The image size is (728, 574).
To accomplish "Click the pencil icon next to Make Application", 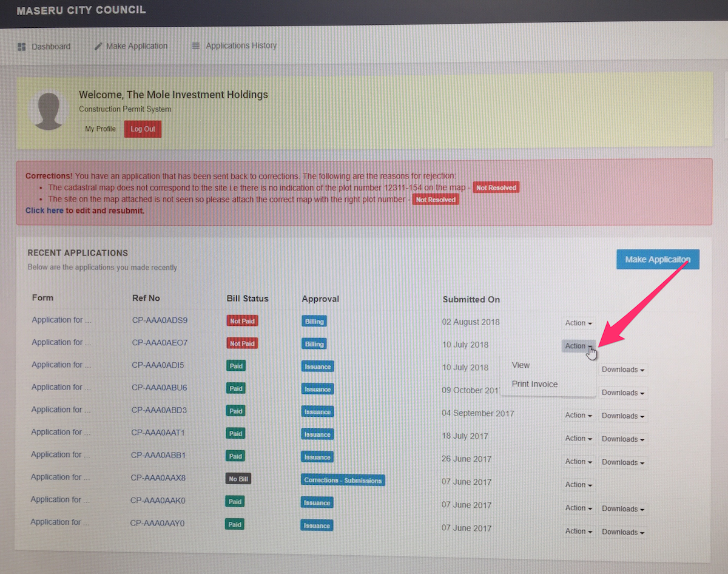I will 98,45.
